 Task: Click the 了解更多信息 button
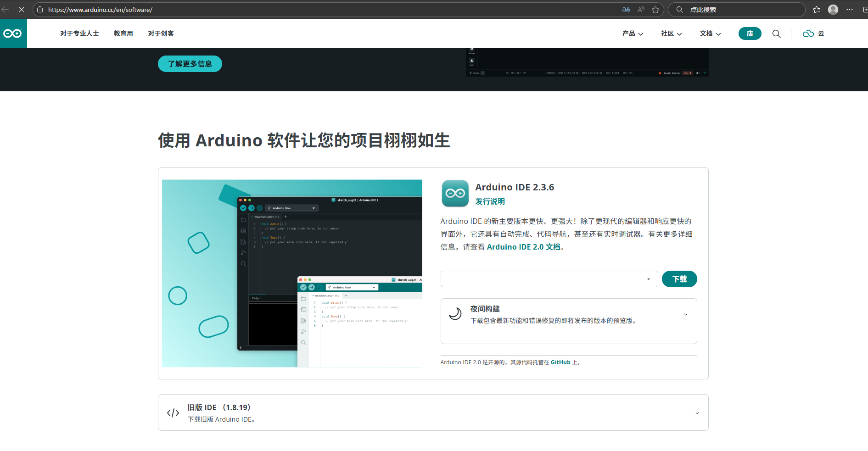point(190,64)
